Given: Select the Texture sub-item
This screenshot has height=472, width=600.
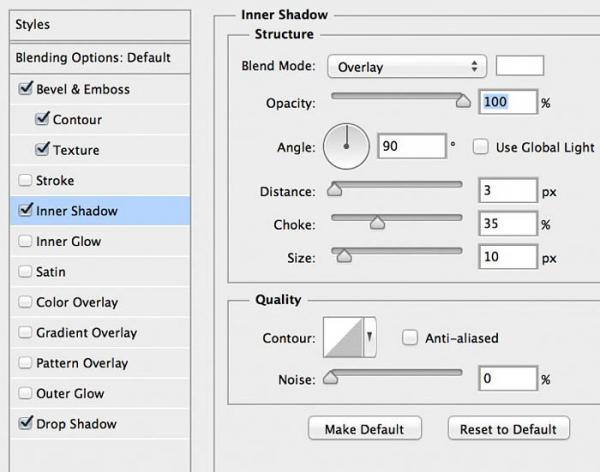Looking at the screenshot, I should [76, 150].
